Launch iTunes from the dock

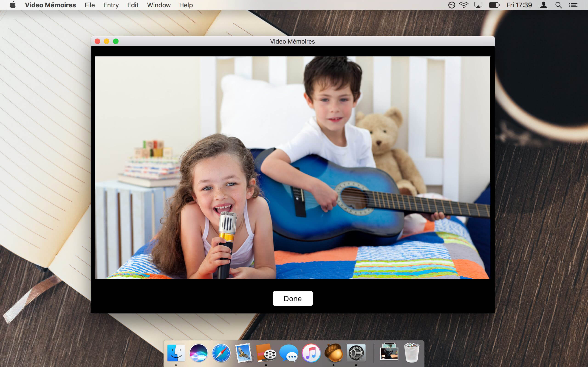(x=311, y=353)
